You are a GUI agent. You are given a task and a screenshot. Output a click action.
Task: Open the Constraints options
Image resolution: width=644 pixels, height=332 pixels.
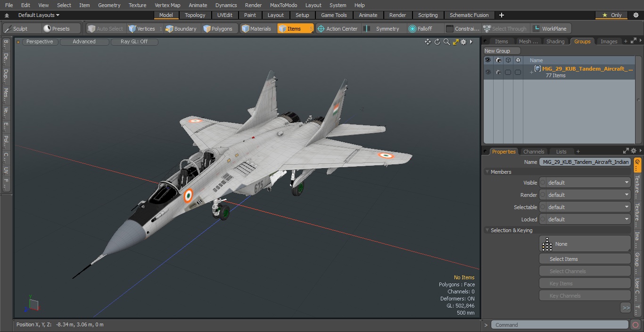tap(463, 29)
